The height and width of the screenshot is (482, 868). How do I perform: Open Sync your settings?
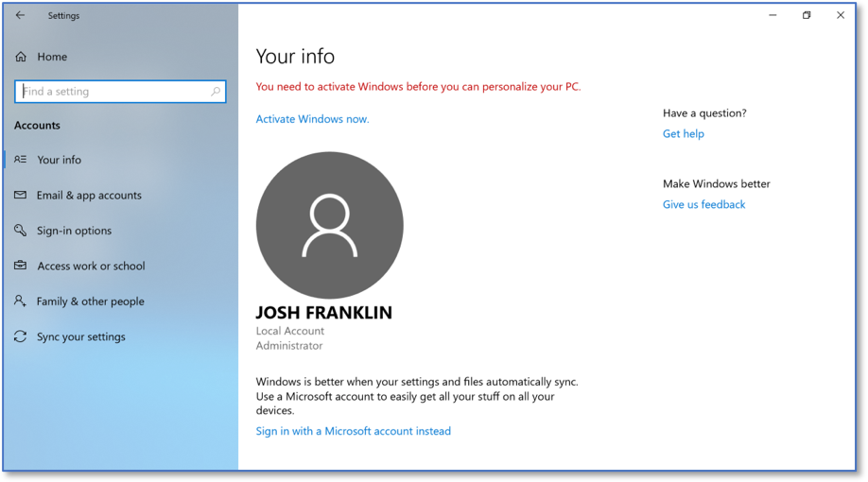[x=80, y=336]
